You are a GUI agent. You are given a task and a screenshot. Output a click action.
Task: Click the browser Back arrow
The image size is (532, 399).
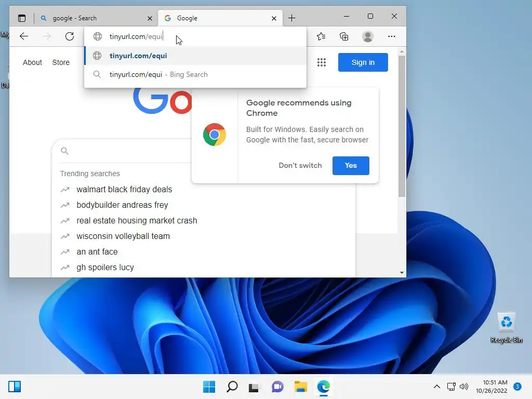[24, 36]
